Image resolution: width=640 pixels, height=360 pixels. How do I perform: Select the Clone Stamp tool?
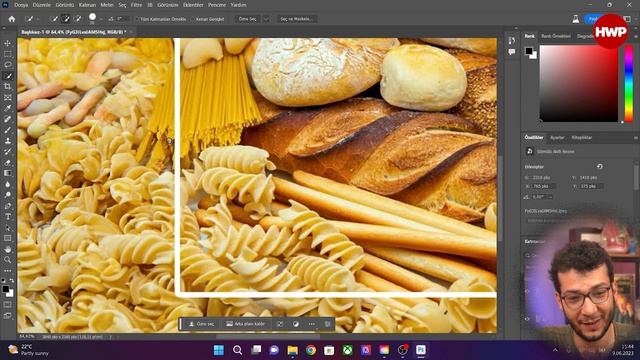[8, 141]
